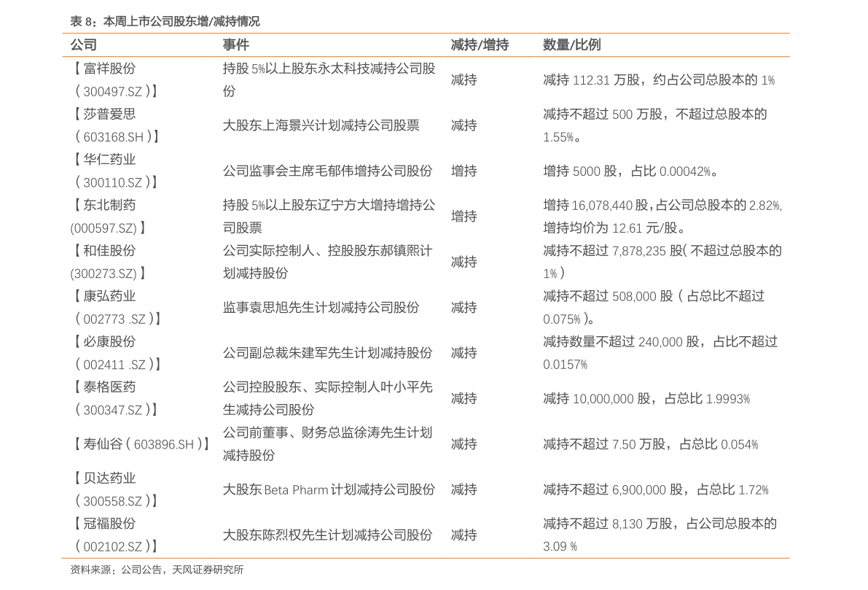Select the 富祥股份 company cell

(114, 79)
